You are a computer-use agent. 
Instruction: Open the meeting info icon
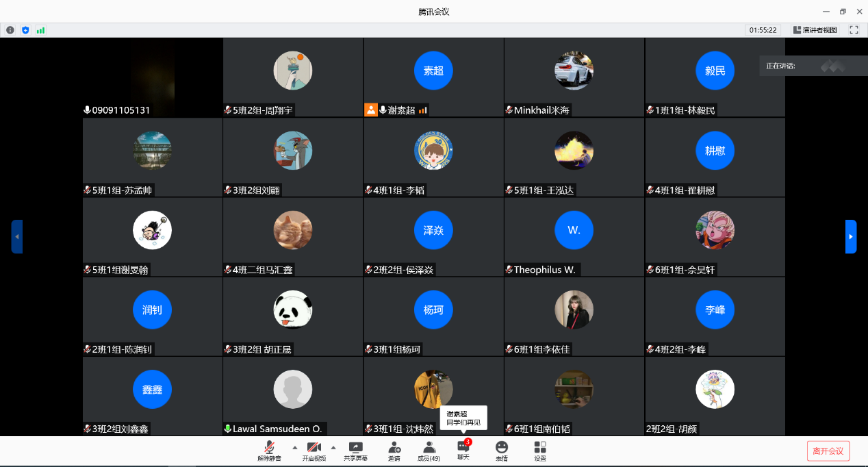pyautogui.click(x=10, y=30)
